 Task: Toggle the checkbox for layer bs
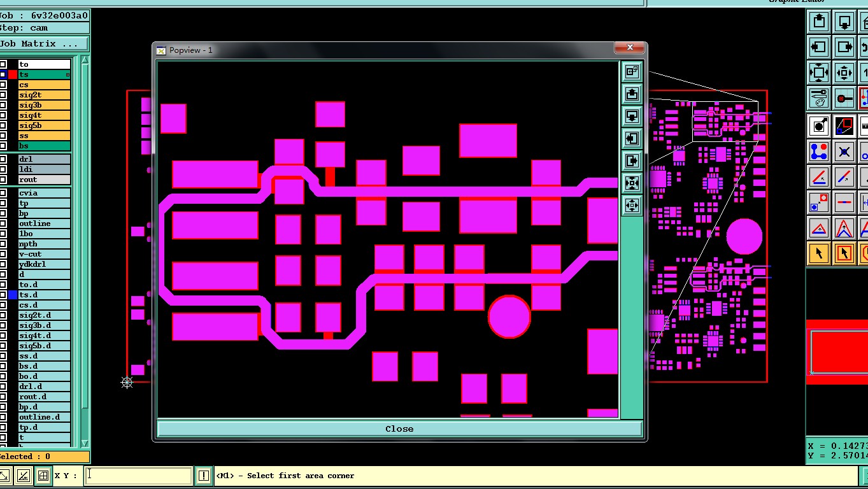(x=3, y=146)
